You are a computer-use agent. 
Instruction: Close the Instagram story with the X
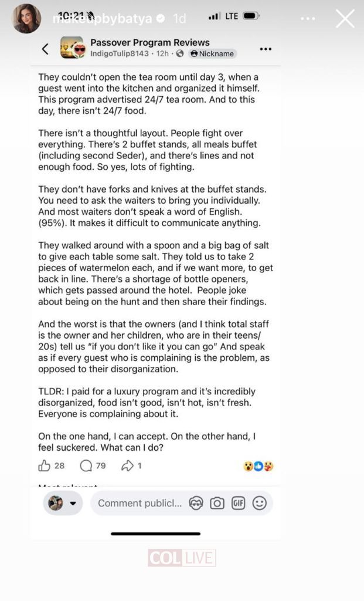(x=345, y=19)
